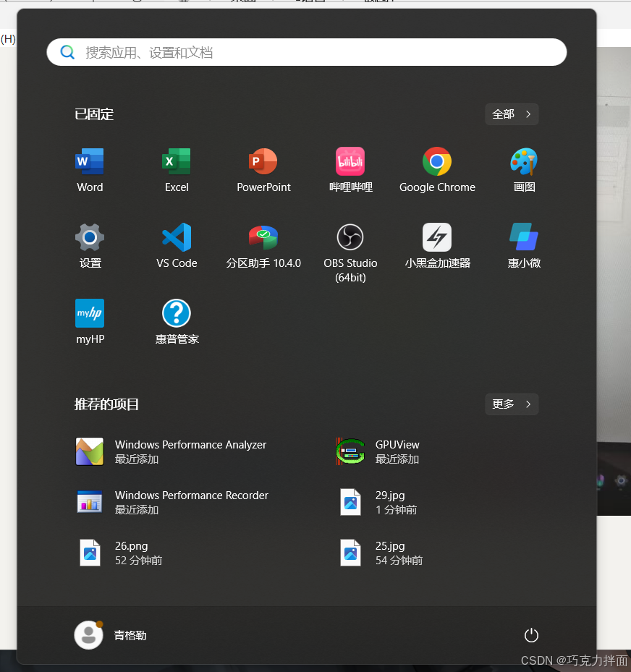Screen dimensions: 631x672
Task: Click the 搜索应用、设置和文档 search field
Action: tap(307, 52)
